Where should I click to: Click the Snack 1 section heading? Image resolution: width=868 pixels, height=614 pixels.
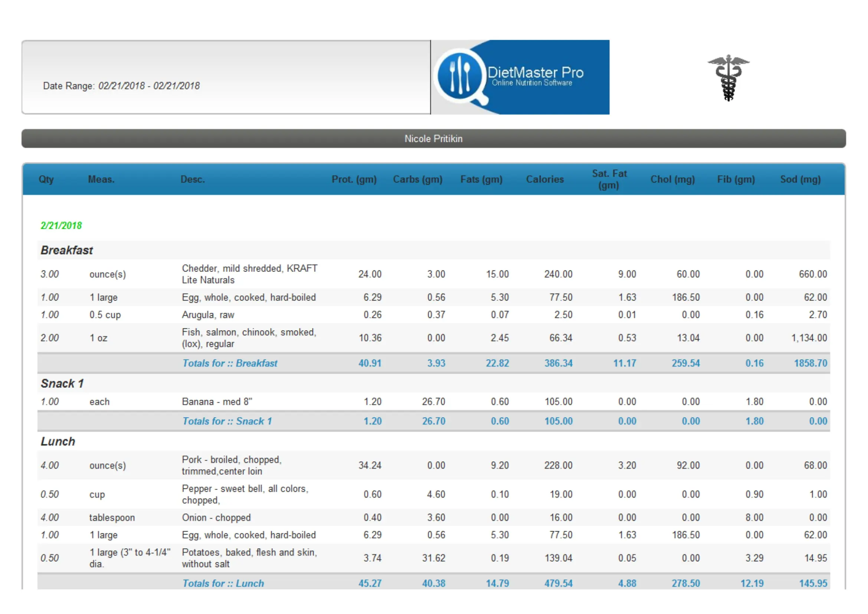62,383
